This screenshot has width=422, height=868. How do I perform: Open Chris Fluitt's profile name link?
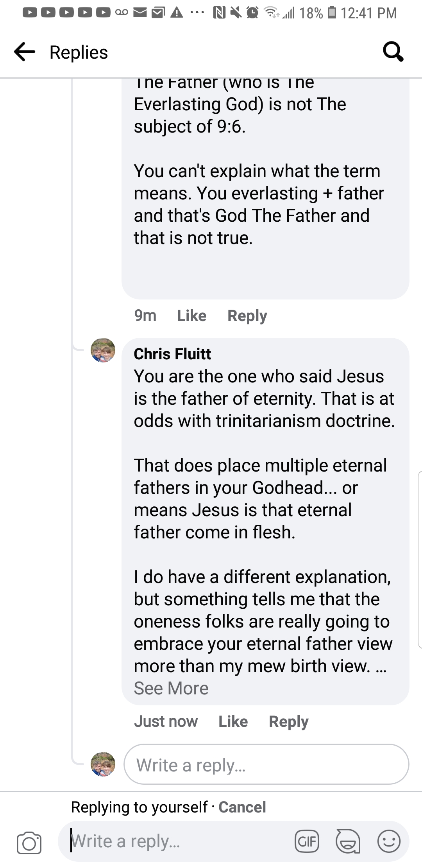click(x=172, y=354)
